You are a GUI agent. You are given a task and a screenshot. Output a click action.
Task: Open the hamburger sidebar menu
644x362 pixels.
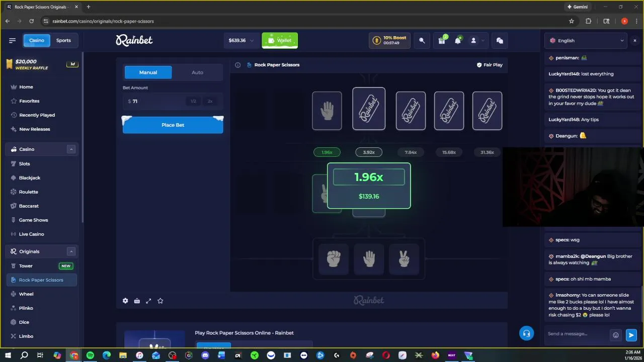coord(12,40)
